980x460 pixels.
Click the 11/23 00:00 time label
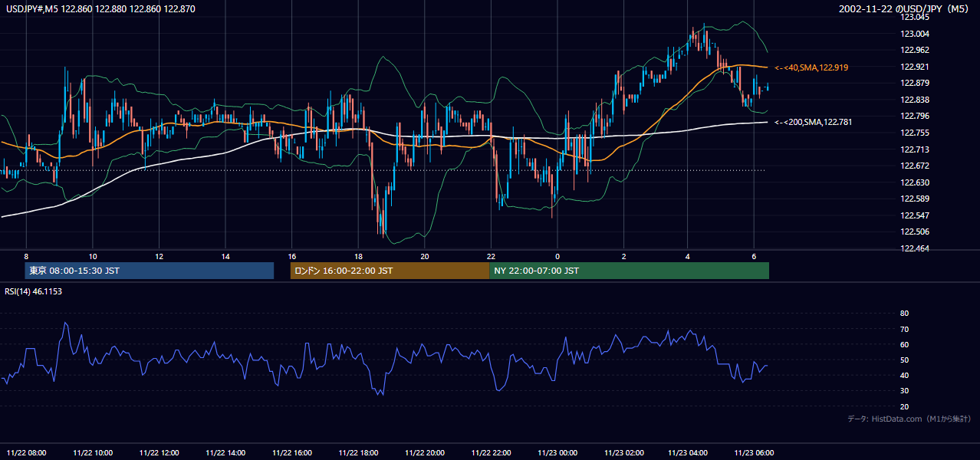pos(557,453)
